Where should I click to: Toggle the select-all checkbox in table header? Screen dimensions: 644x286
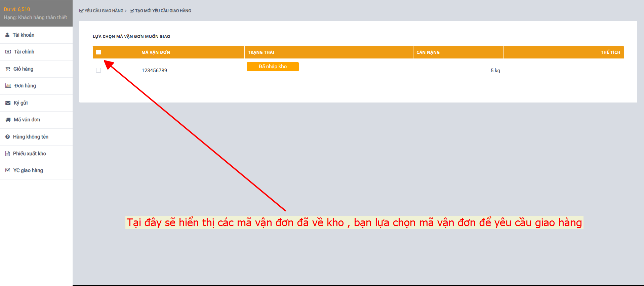coord(98,52)
